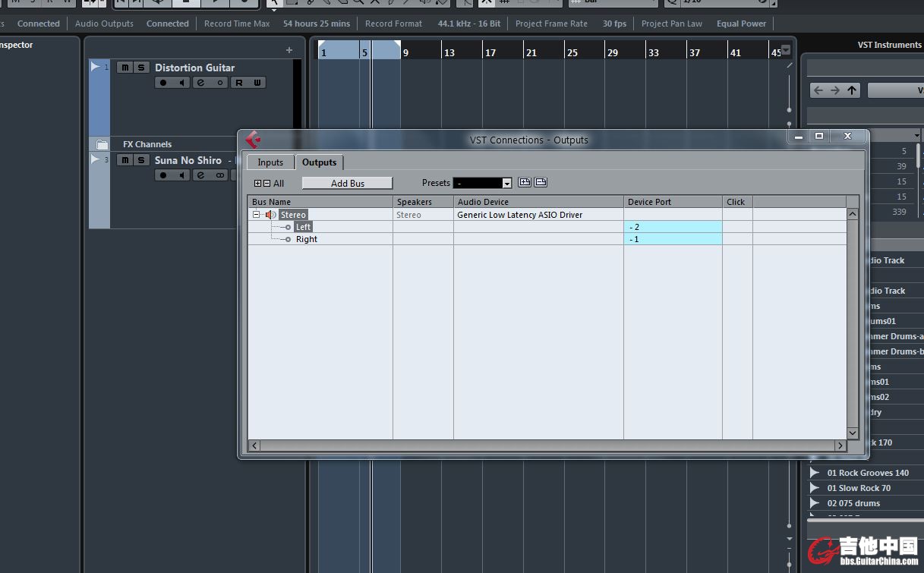The height and width of the screenshot is (573, 924).
Task: Click the Equal Power pan law value
Action: click(741, 24)
